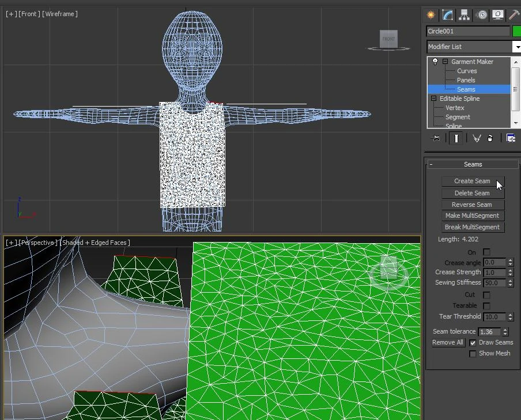
Task: Open the Hierarchy panel icon
Action: 464,15
